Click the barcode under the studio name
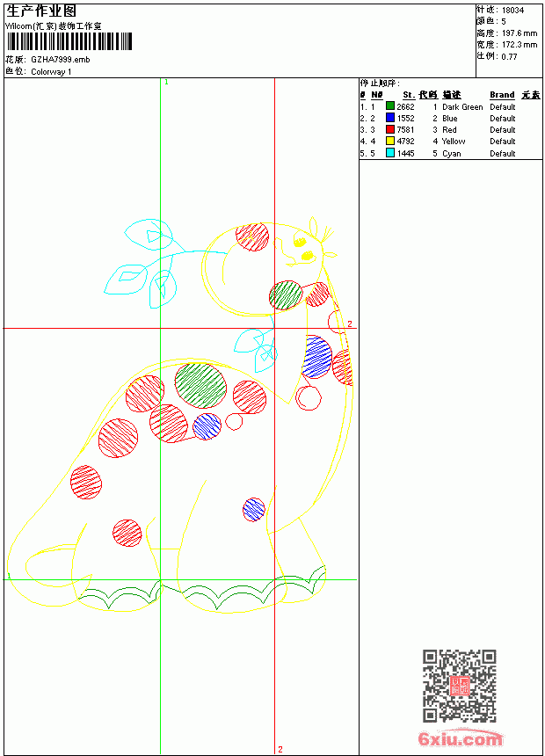545x756 pixels. (69, 41)
